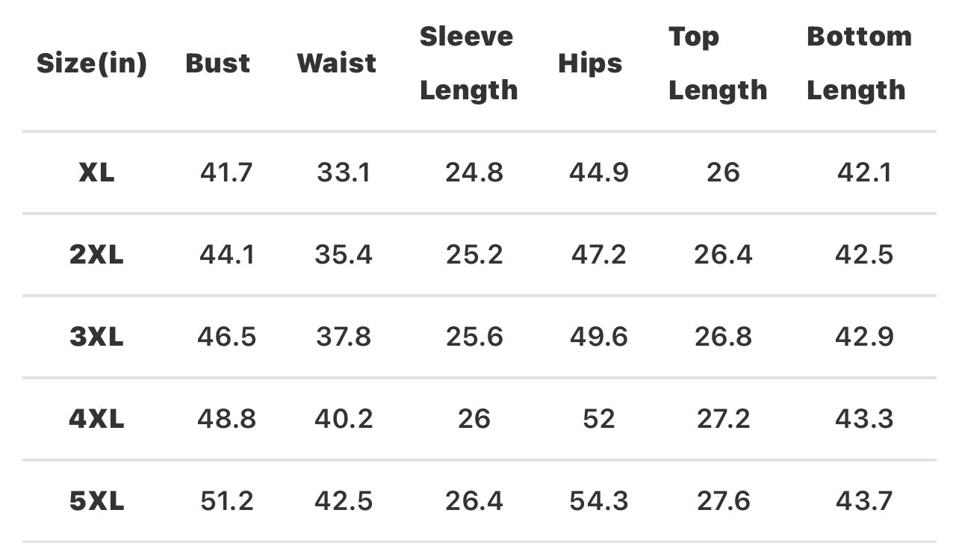Click the Waist column header
Viewport: 959px width, 560px height.
[336, 63]
